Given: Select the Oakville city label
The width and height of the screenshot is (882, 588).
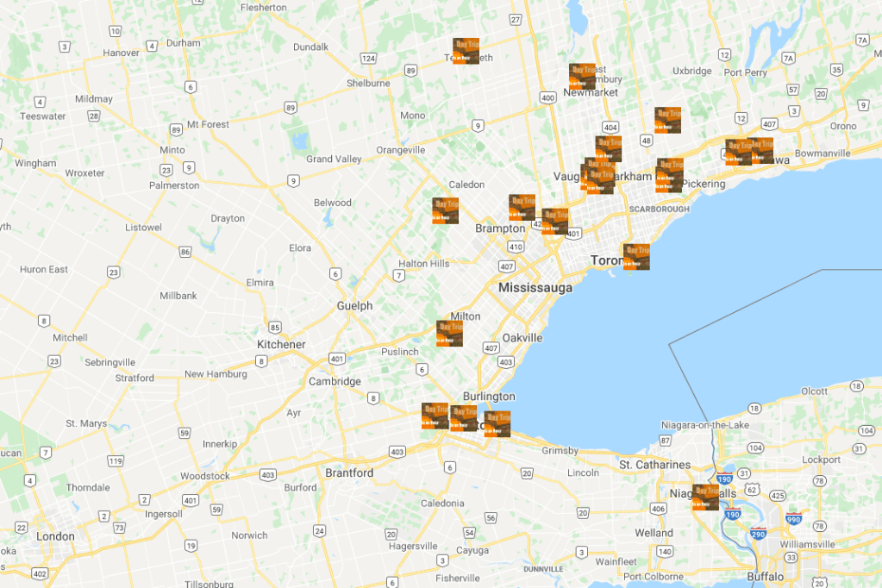Looking at the screenshot, I should coord(522,338).
